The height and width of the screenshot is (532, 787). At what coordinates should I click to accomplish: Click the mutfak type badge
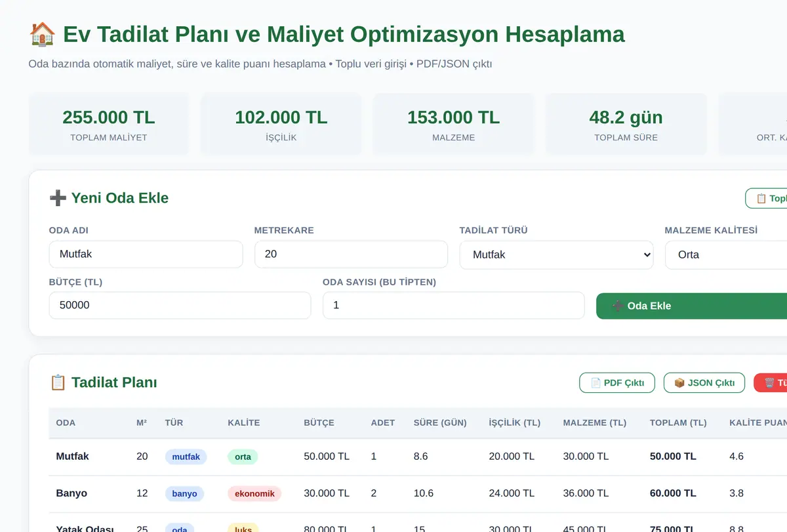click(186, 457)
